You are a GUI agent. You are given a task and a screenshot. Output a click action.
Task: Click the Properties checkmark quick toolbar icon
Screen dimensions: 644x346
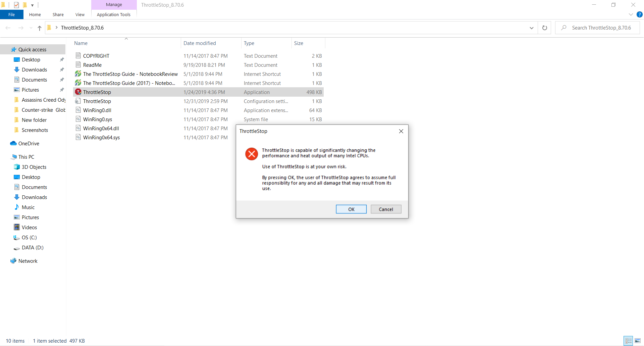16,5
